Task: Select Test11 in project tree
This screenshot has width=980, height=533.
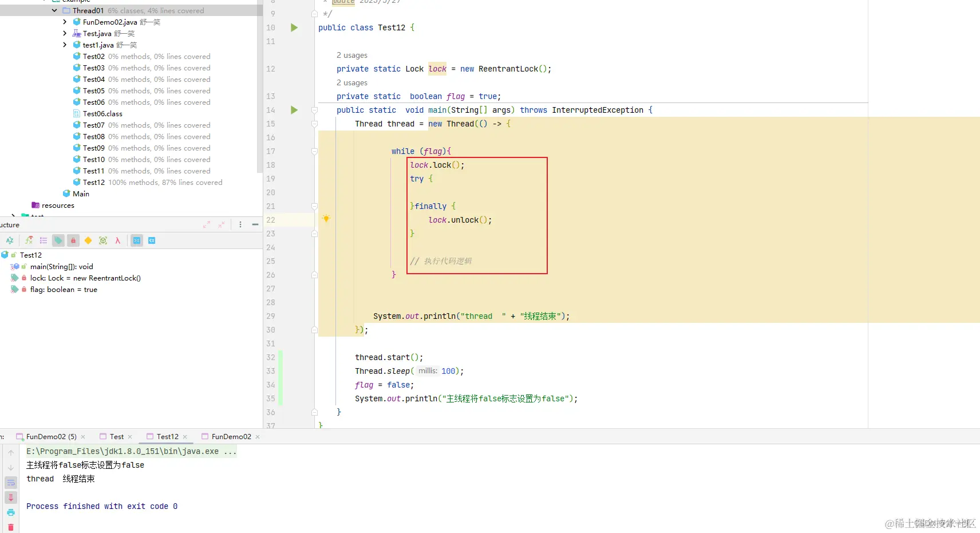Action: click(94, 171)
